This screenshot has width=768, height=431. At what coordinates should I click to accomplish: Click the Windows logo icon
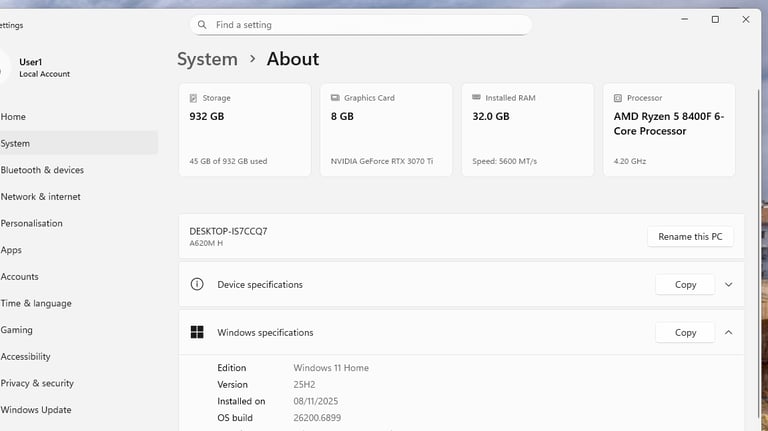[197, 332]
